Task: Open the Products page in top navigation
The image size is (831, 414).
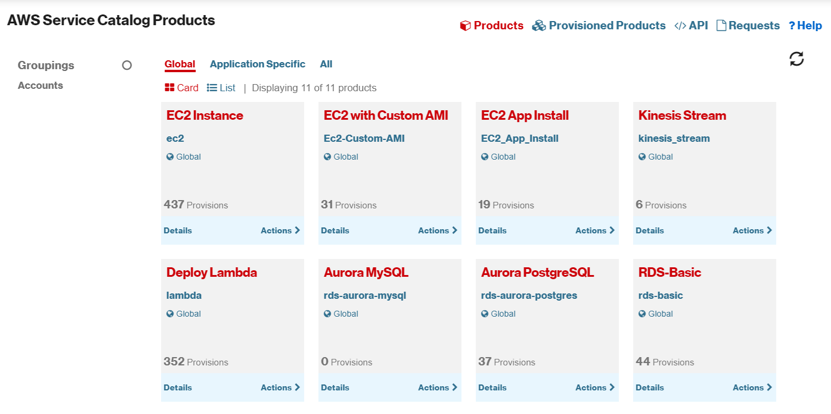Action: point(491,26)
